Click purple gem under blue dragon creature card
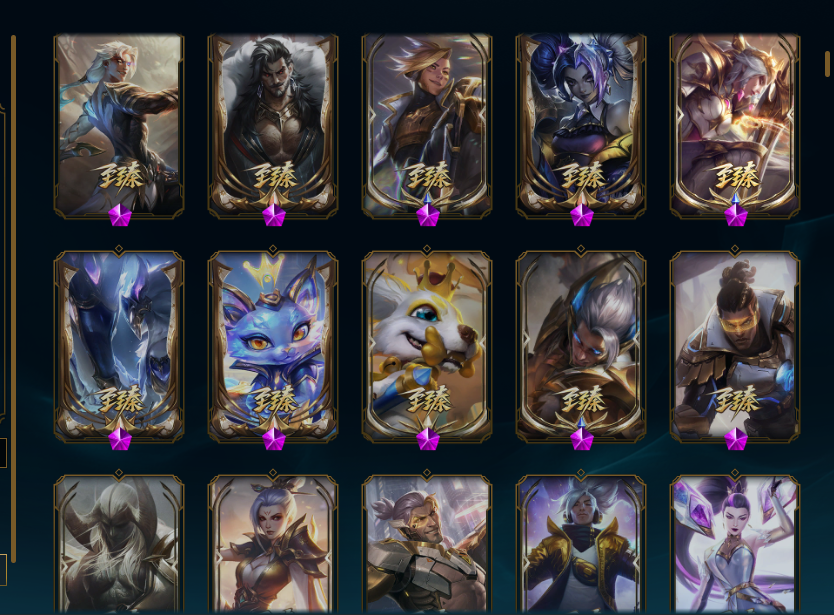Viewport: 834px width, 615px height. tap(120, 439)
